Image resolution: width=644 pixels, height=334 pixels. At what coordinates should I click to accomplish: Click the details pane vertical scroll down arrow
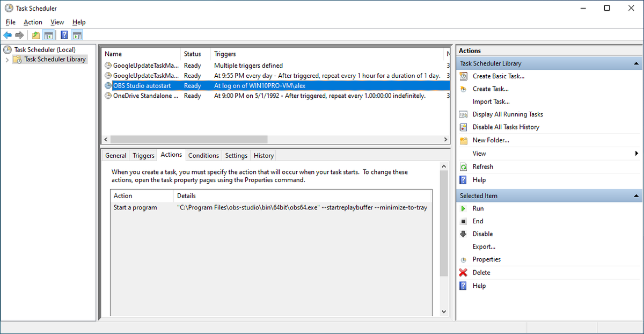(444, 311)
